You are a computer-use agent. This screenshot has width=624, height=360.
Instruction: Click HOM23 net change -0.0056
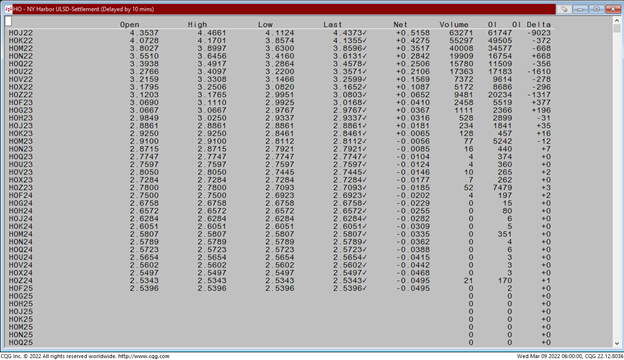[413, 141]
